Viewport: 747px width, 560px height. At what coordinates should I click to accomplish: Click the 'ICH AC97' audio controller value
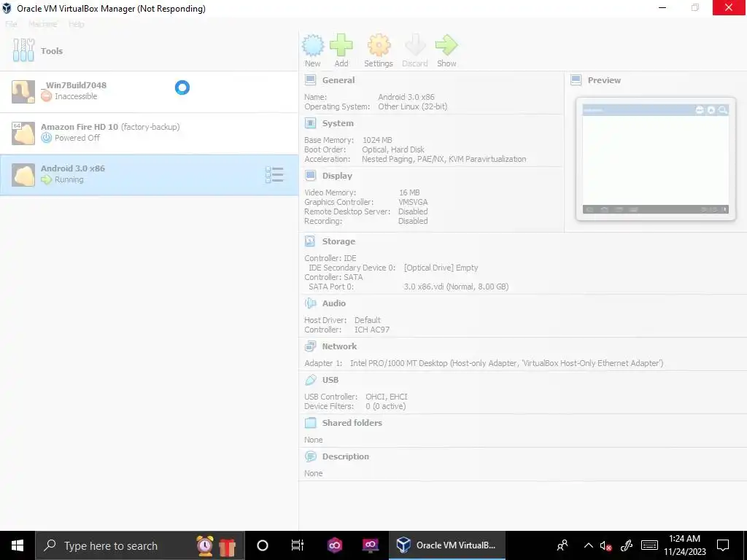371,330
